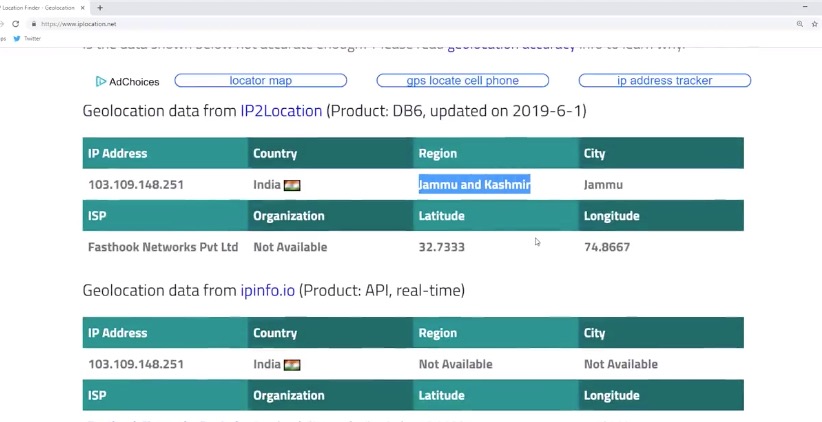The width and height of the screenshot is (822, 422).
Task: Close the Geolocation browser tab
Action: (85, 7)
